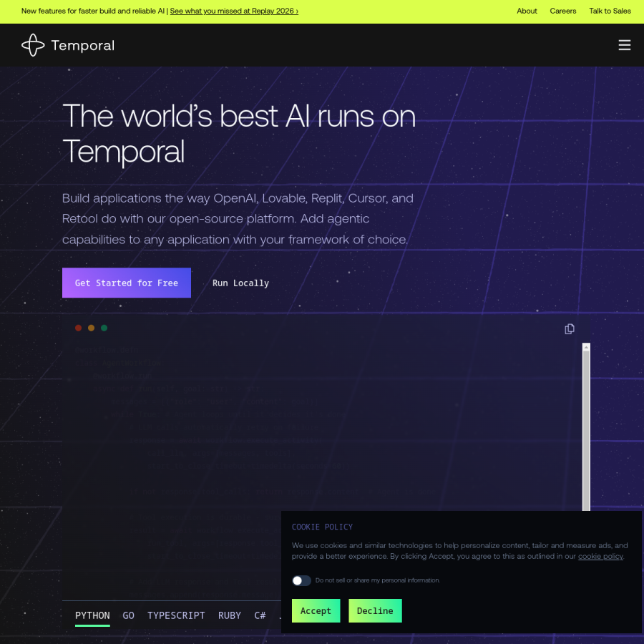
Task: Click the headline The world's best AI runs on Temporal
Action: pyautogui.click(x=238, y=134)
